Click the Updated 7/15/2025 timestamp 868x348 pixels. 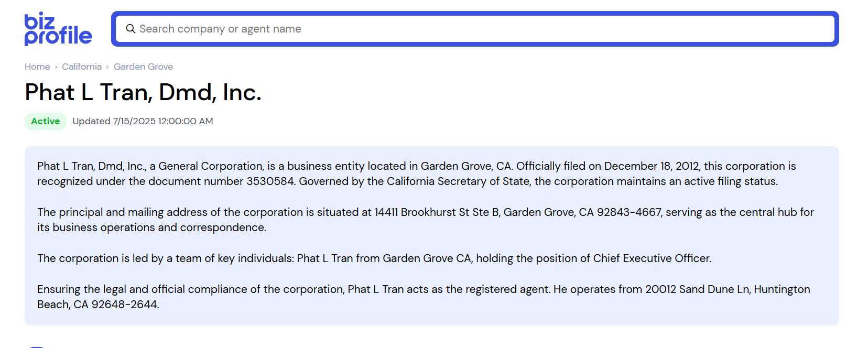(x=143, y=121)
